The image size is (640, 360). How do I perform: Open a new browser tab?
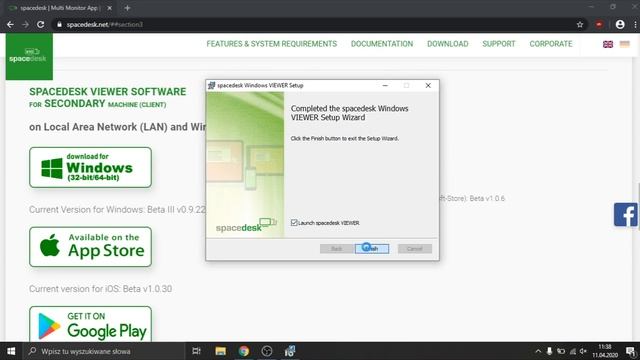[x=127, y=8]
